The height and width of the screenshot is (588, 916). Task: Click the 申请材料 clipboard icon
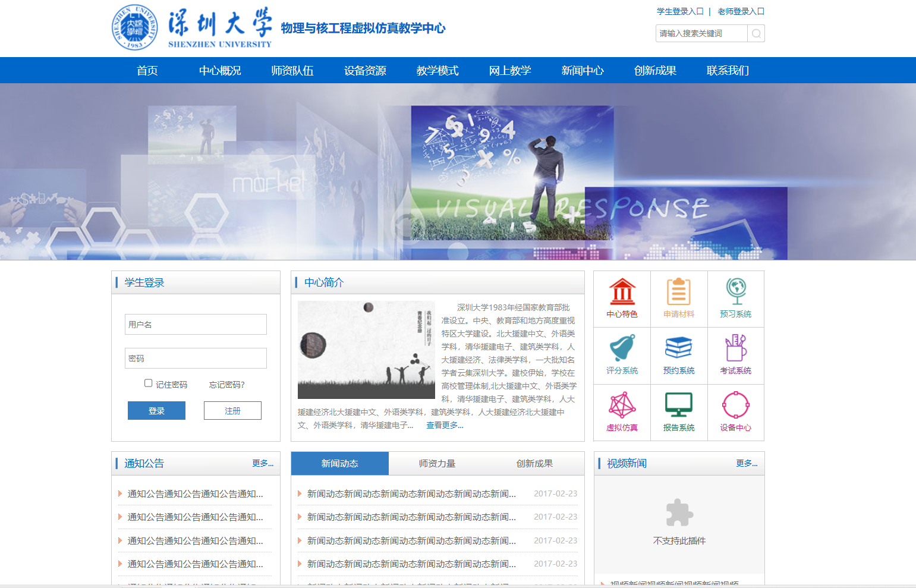[679, 299]
